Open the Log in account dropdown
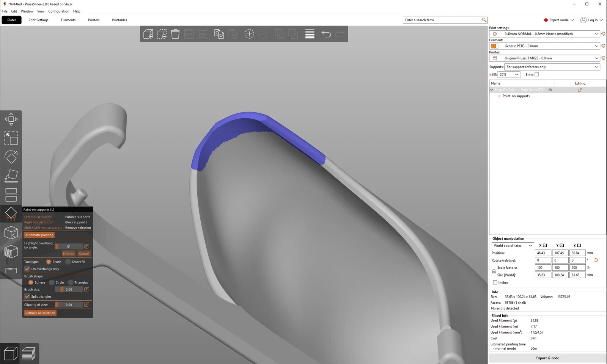This screenshot has height=364, width=607. [x=591, y=20]
